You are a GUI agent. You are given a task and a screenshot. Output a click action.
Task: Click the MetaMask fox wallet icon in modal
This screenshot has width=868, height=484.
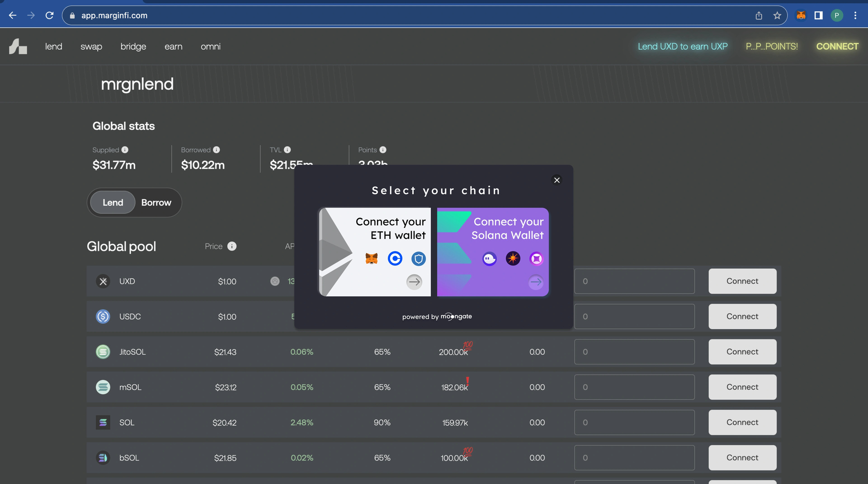click(x=371, y=259)
